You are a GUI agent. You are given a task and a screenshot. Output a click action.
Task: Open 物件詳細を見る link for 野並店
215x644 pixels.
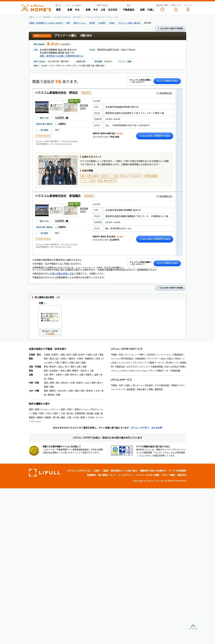84,107
